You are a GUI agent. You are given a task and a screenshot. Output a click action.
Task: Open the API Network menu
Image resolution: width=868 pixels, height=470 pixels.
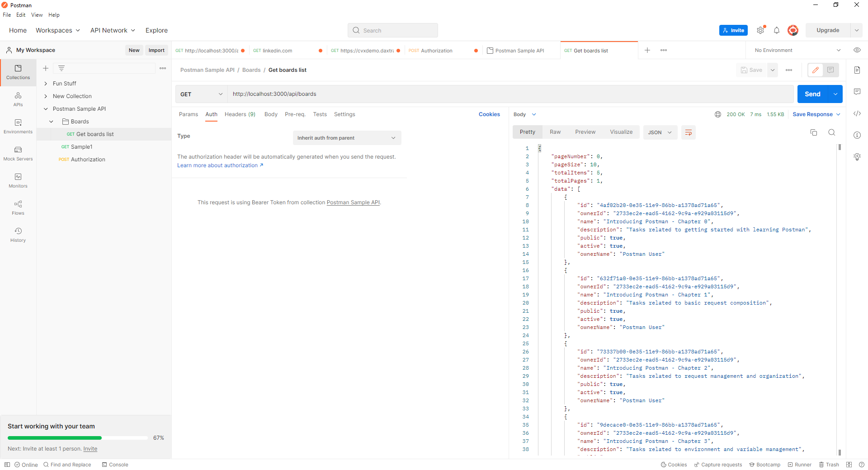tap(113, 30)
